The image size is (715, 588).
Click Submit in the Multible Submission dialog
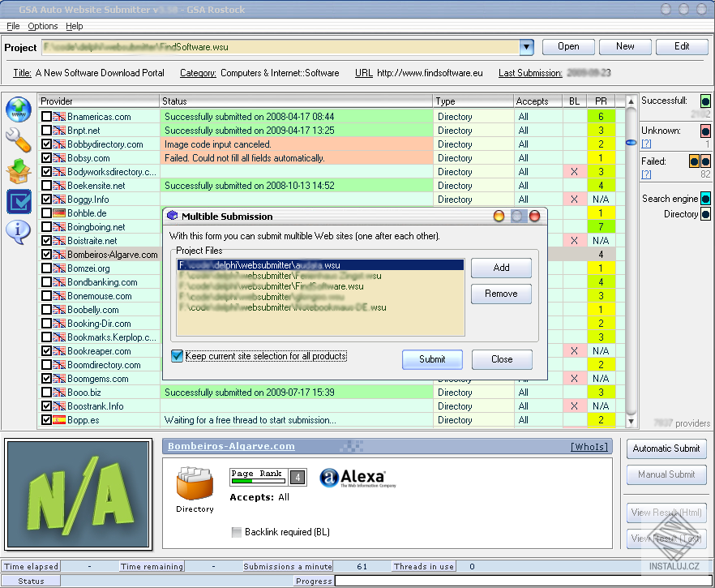(431, 359)
